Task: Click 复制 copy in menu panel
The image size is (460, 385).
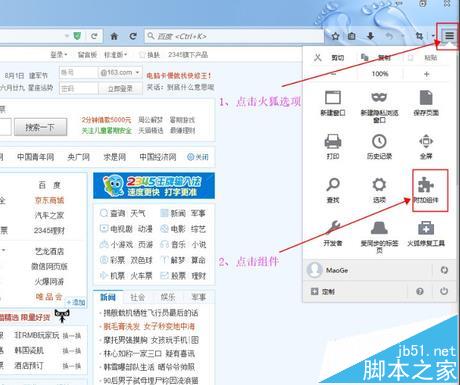Action: click(x=376, y=58)
